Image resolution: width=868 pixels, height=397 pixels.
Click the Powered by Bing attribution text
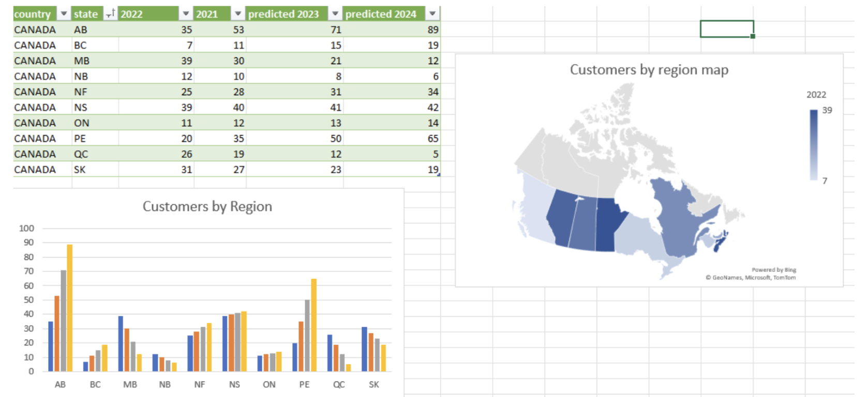[773, 270]
